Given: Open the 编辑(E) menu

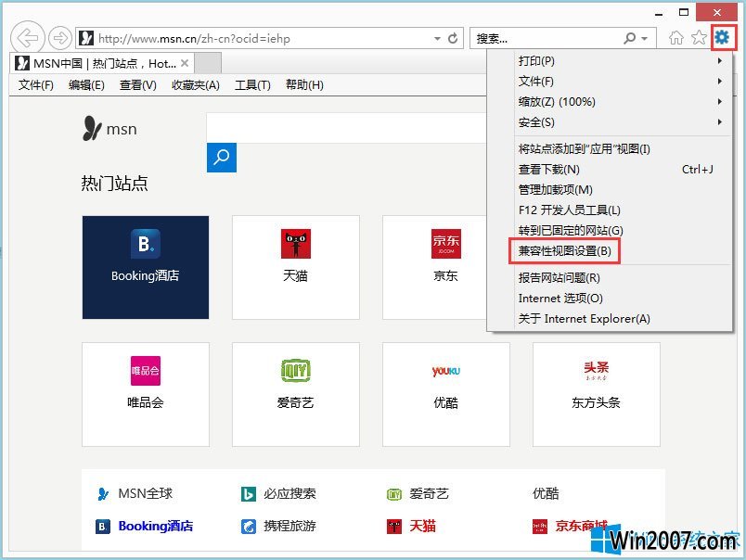Looking at the screenshot, I should [x=86, y=85].
